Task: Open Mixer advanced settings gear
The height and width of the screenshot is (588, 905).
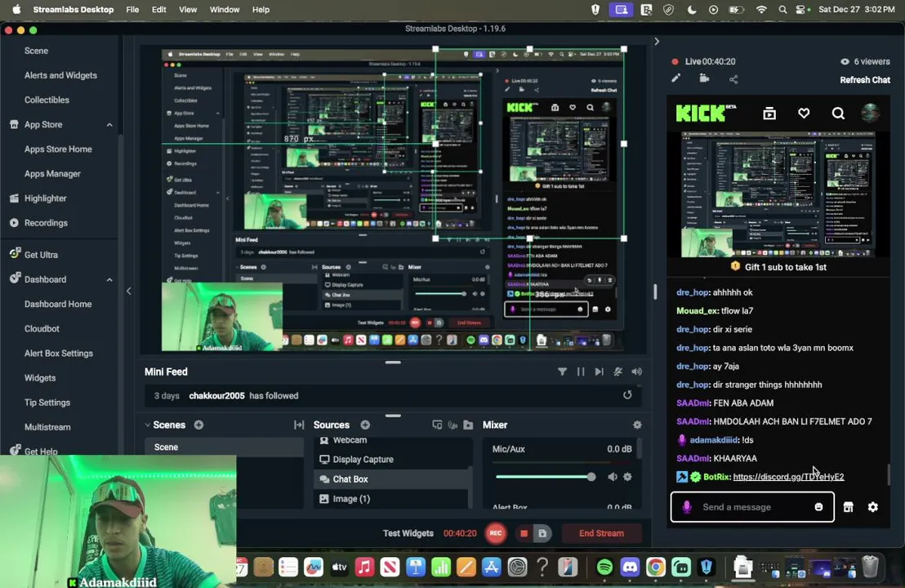Action: (x=637, y=425)
